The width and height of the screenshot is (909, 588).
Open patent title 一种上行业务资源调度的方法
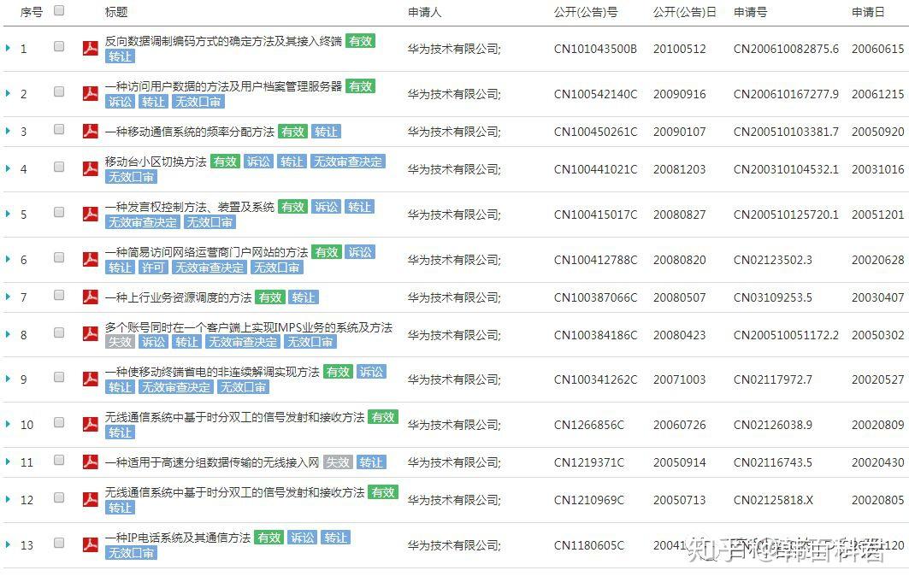(x=178, y=297)
